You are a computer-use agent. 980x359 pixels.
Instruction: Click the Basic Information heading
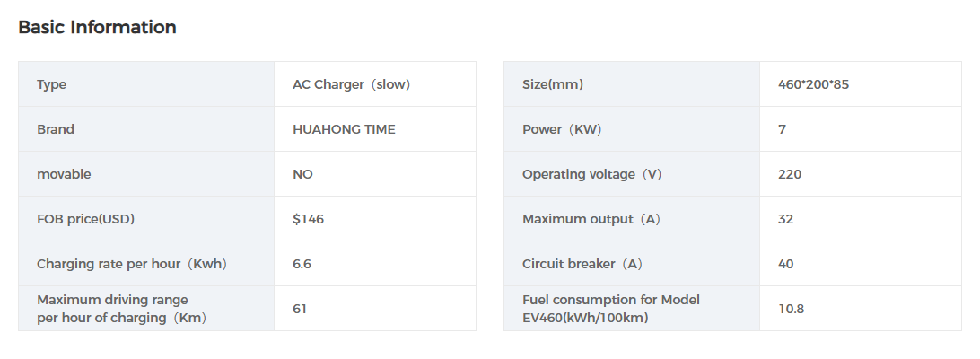coord(97,28)
